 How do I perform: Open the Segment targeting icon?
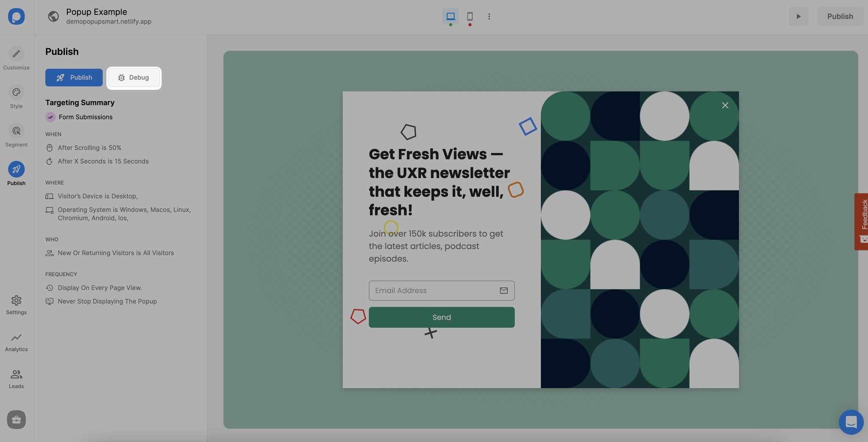[x=16, y=131]
